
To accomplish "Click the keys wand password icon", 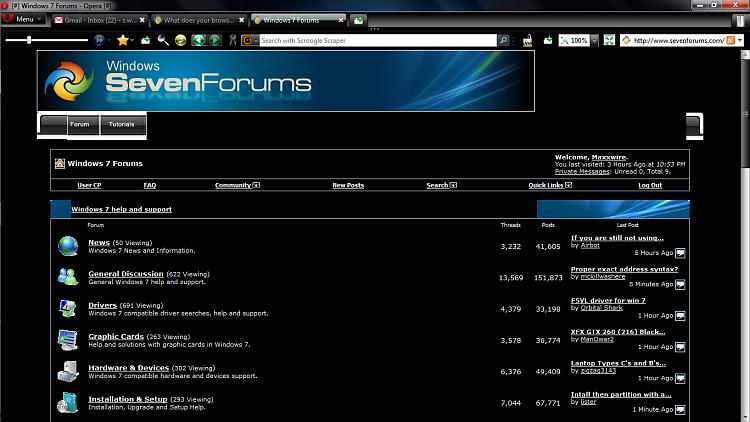I will [232, 41].
